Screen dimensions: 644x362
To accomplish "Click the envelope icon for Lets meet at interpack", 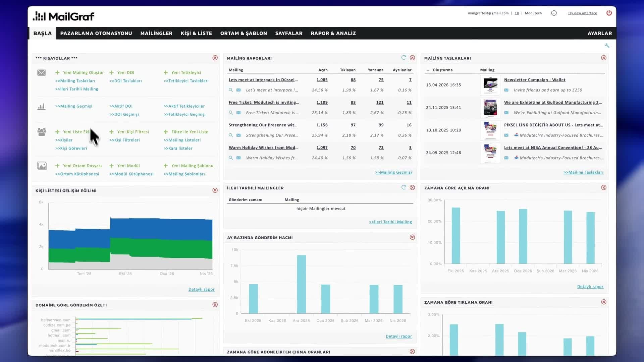I will point(238,90).
